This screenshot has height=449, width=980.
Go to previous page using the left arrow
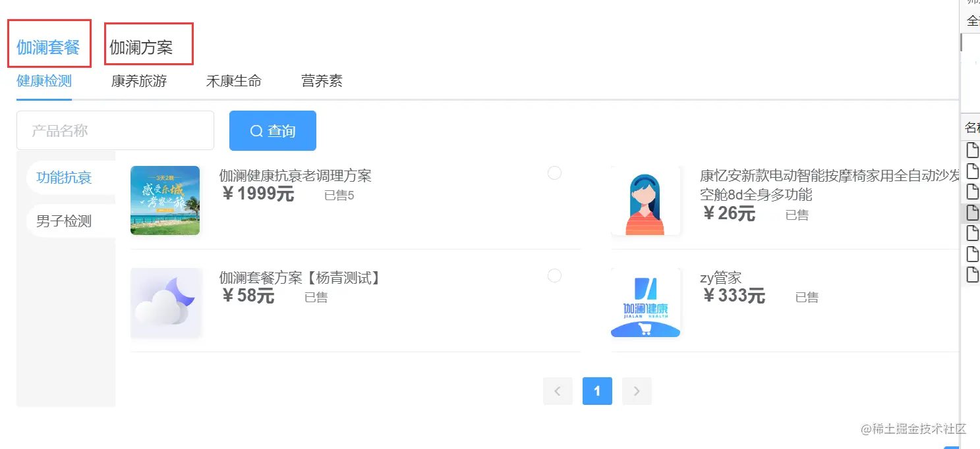click(x=558, y=391)
